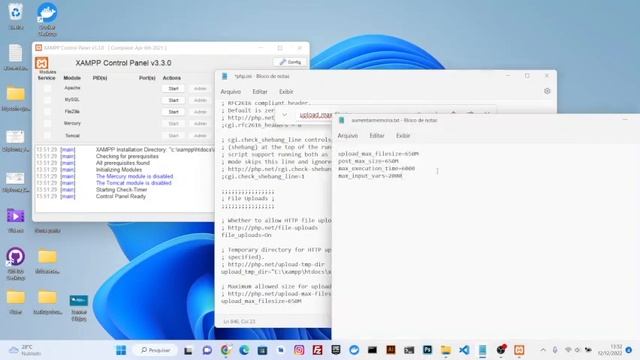Click the upload_max_filesize=650M line in php.ini
This screenshot has height=360, width=640.
point(261,301)
